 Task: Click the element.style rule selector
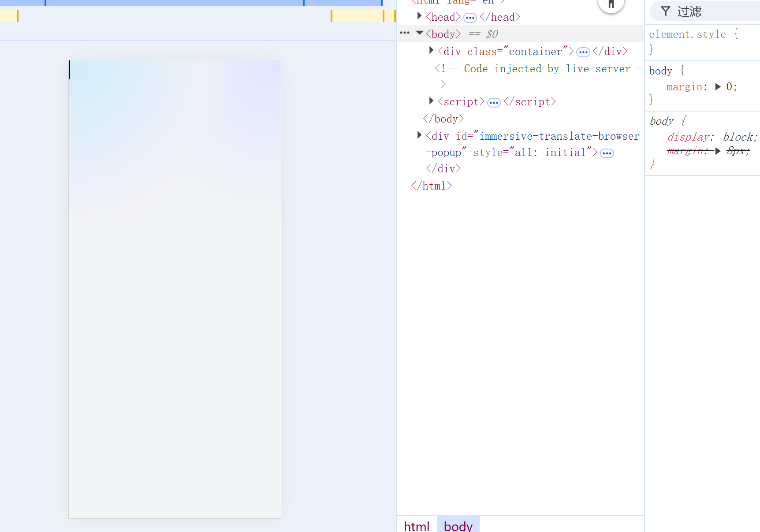[x=688, y=34]
